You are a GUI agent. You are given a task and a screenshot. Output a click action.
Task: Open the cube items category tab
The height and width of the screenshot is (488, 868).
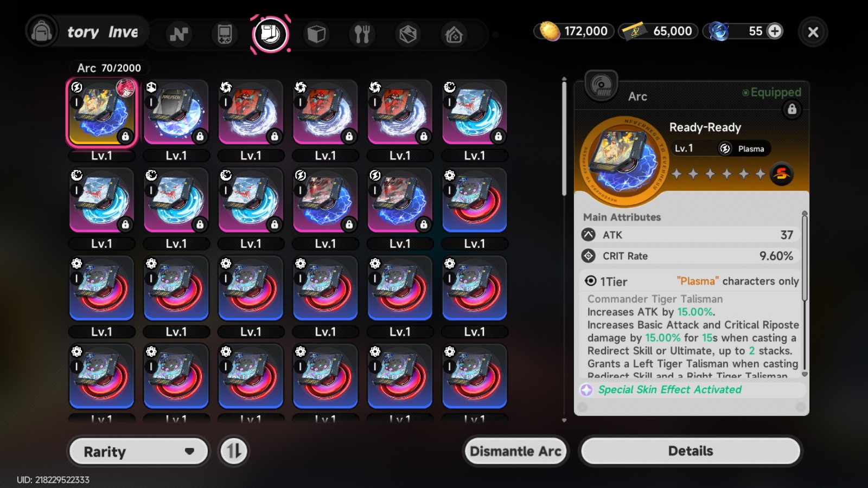[x=316, y=34]
